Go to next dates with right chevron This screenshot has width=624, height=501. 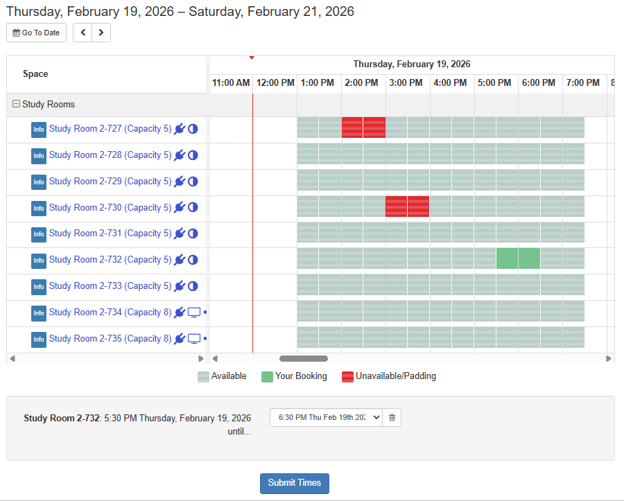[x=101, y=33]
